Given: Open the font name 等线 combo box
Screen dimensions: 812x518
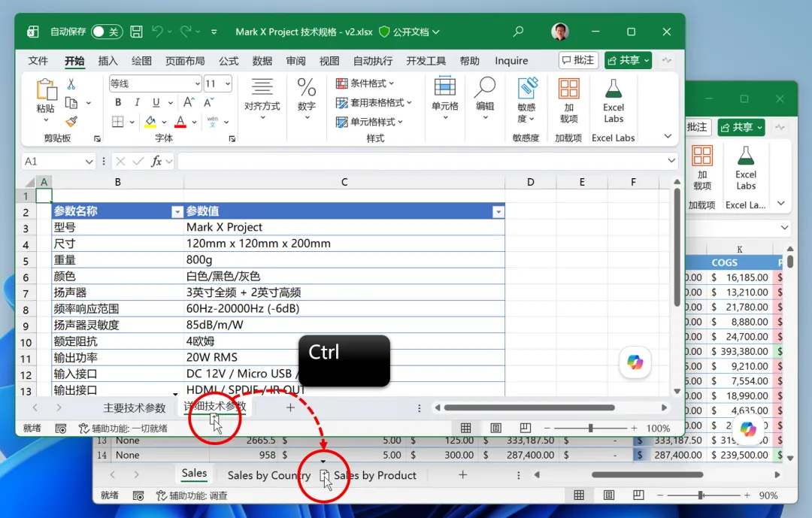Looking at the screenshot, I should click(155, 83).
